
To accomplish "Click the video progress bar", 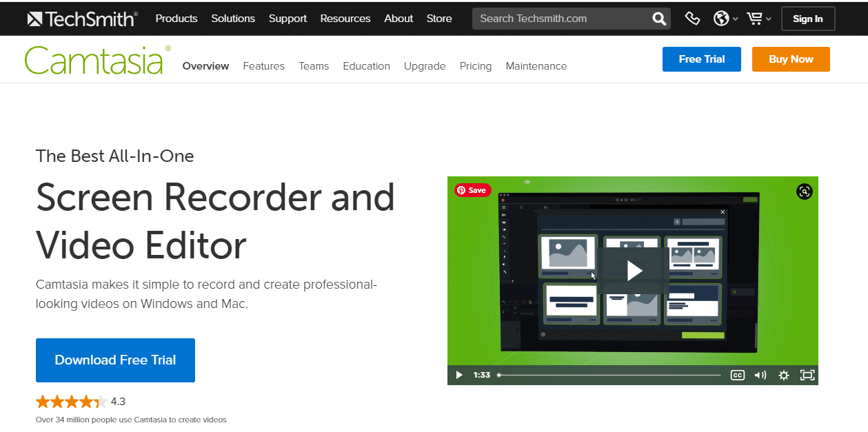I will [609, 375].
